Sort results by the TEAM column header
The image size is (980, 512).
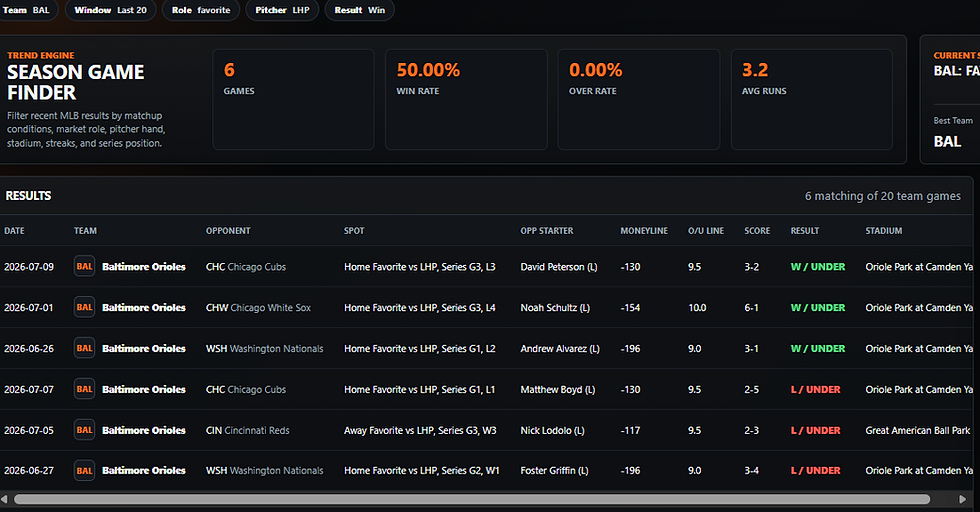point(85,231)
